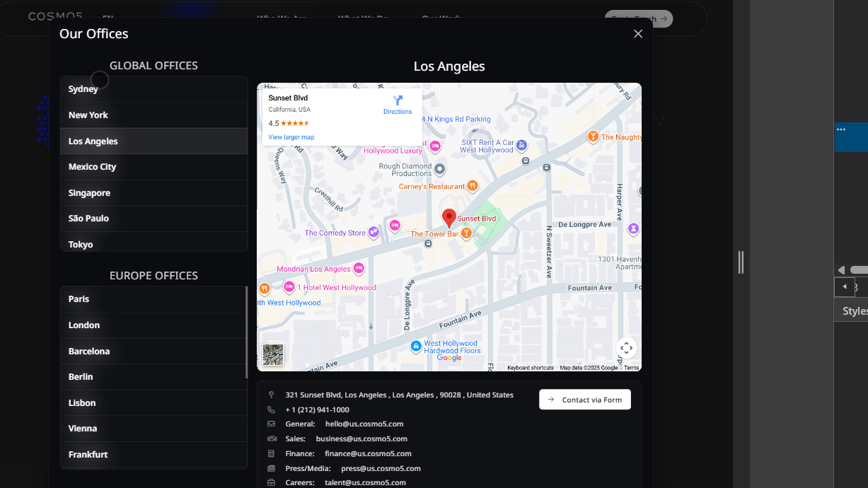
Task: Click the phone icon beside number
Action: 271,409
